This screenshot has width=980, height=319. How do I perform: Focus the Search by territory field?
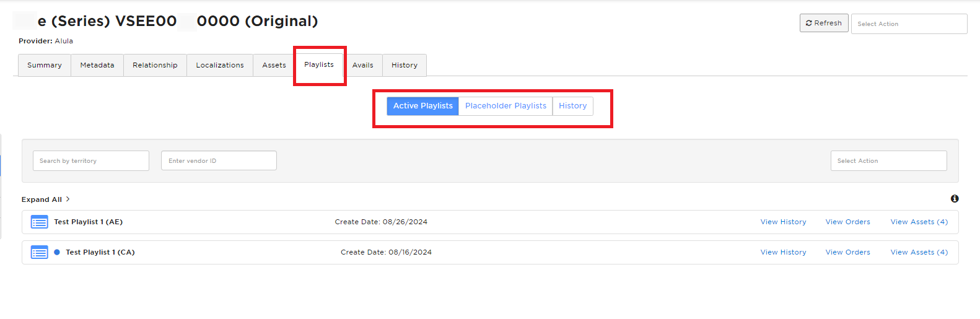[x=91, y=160]
